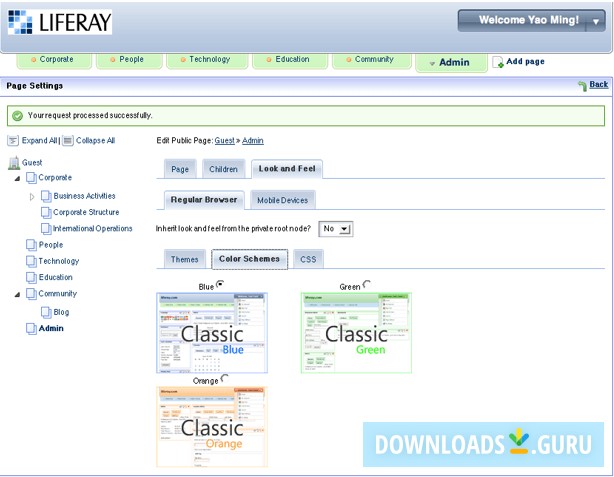Click the Technology page icon in tree

(31, 261)
